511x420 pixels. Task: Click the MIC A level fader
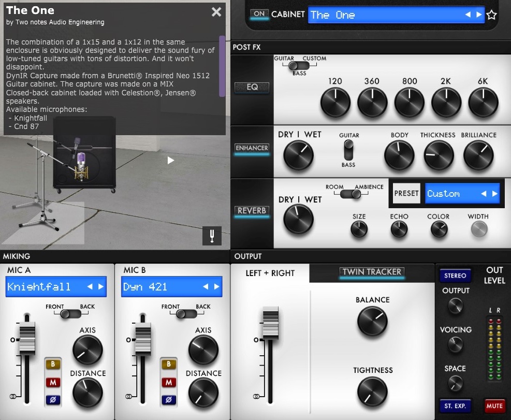(x=27, y=339)
